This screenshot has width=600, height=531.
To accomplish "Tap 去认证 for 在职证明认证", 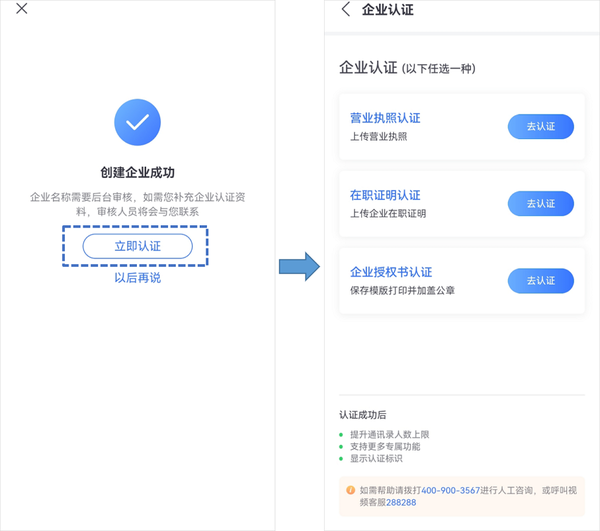I will coord(541,204).
